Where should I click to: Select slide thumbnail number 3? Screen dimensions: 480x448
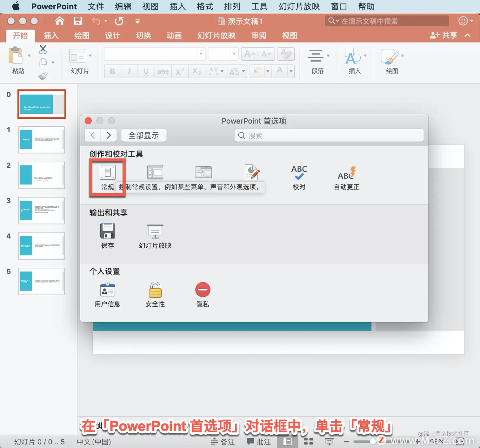(x=41, y=211)
